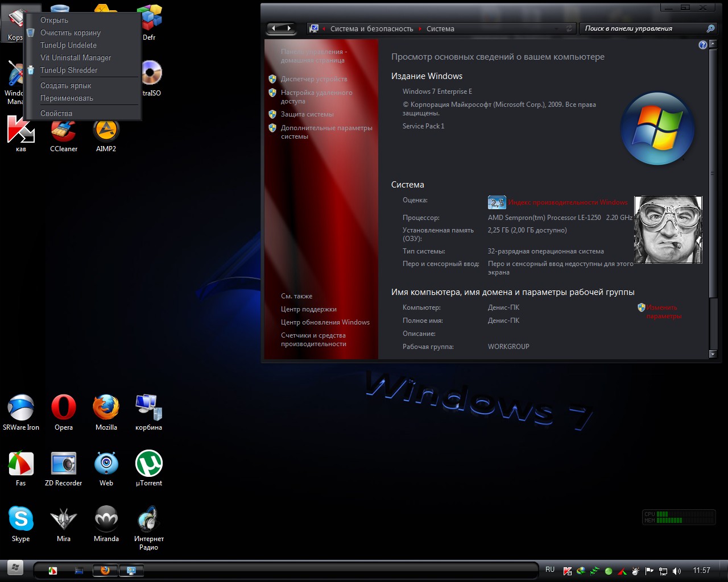Viewport: 728px width, 582px height.
Task: Select Создать ярлык in the menu
Action: pyautogui.click(x=82, y=85)
